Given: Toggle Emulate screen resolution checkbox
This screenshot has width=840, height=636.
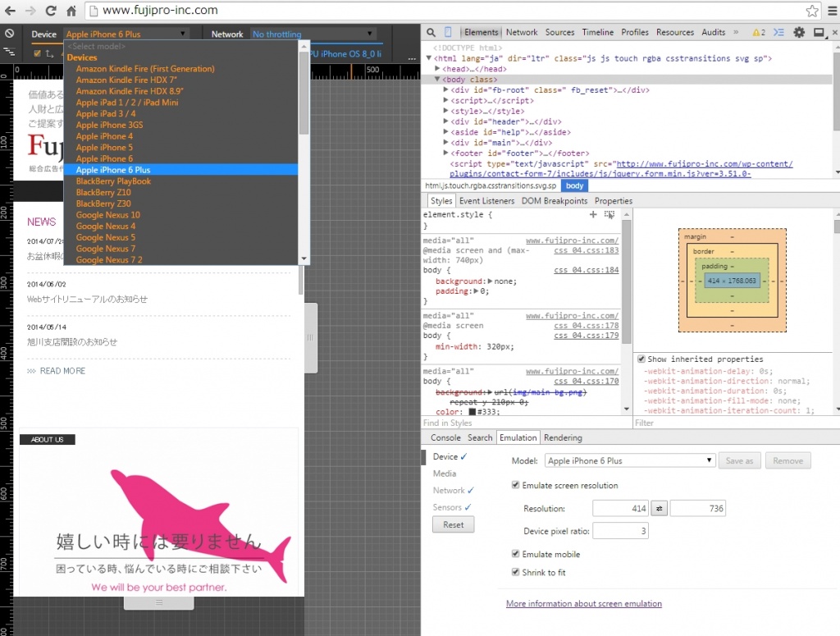Looking at the screenshot, I should pyautogui.click(x=515, y=485).
